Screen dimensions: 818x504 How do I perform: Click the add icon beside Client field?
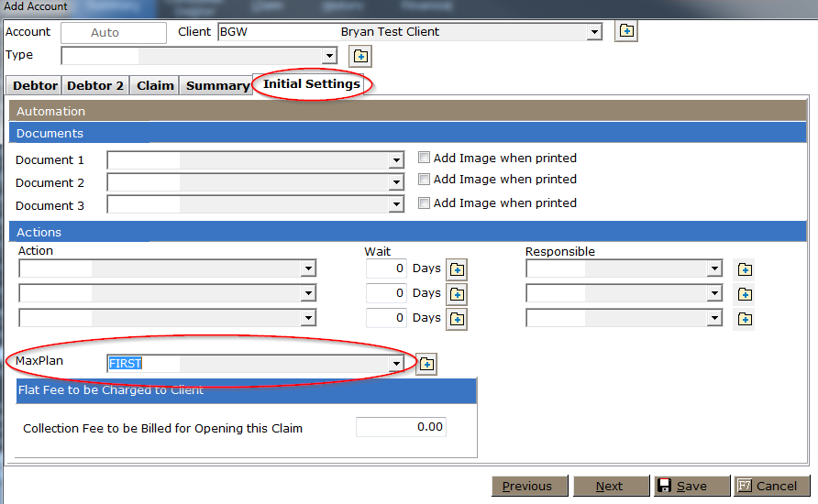pyautogui.click(x=625, y=31)
